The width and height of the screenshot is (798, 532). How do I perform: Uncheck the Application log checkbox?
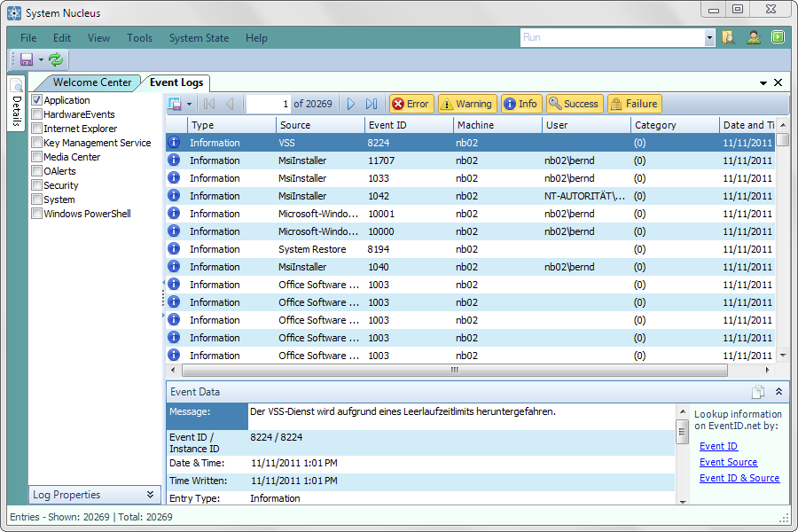(36, 99)
